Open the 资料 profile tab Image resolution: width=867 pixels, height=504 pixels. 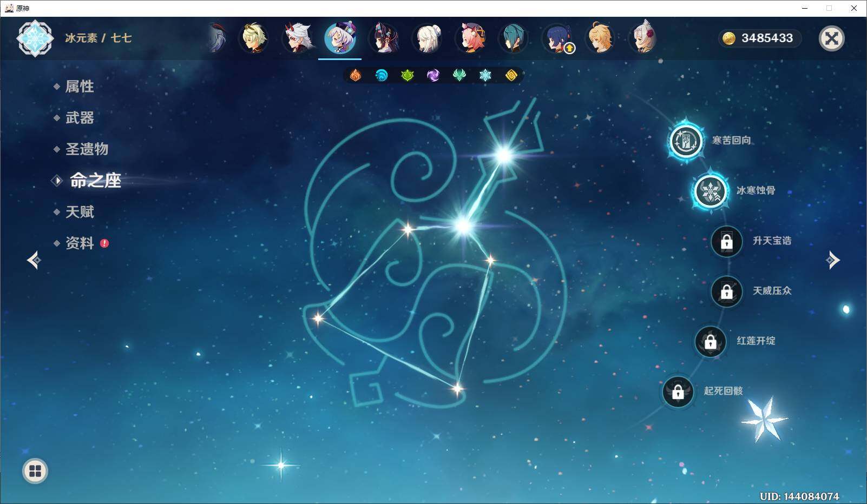pyautogui.click(x=80, y=243)
